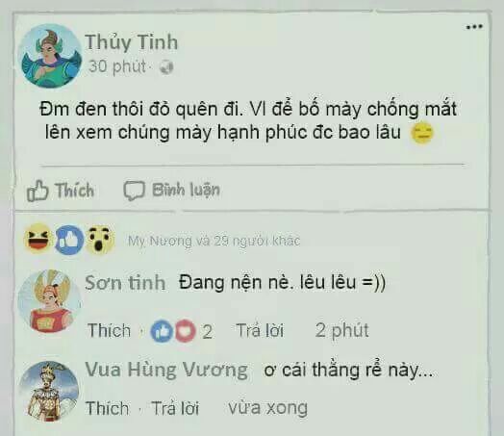Viewport: 504px width, 436px height.
Task: Open the laughing Haha reaction icon
Action: pos(38,238)
